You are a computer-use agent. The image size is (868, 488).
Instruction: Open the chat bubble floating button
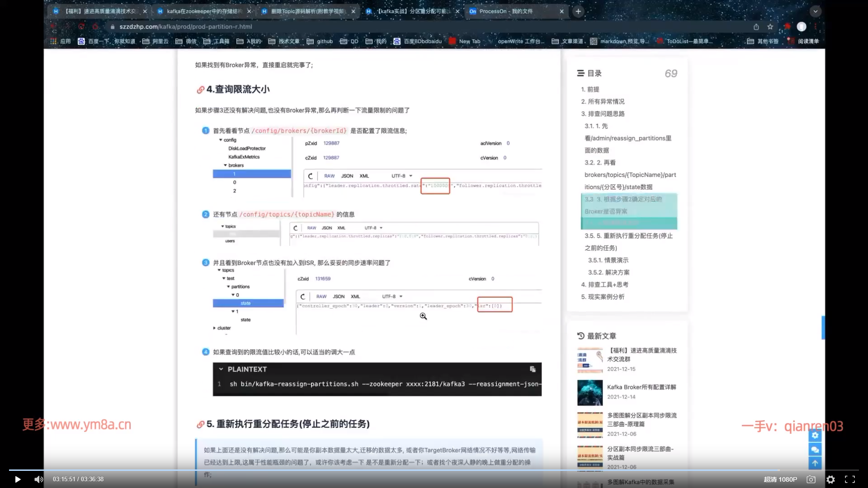pyautogui.click(x=815, y=450)
